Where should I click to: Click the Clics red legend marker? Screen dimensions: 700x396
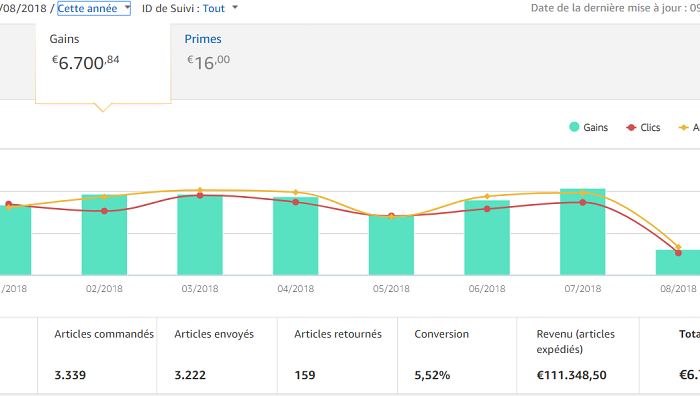631,128
